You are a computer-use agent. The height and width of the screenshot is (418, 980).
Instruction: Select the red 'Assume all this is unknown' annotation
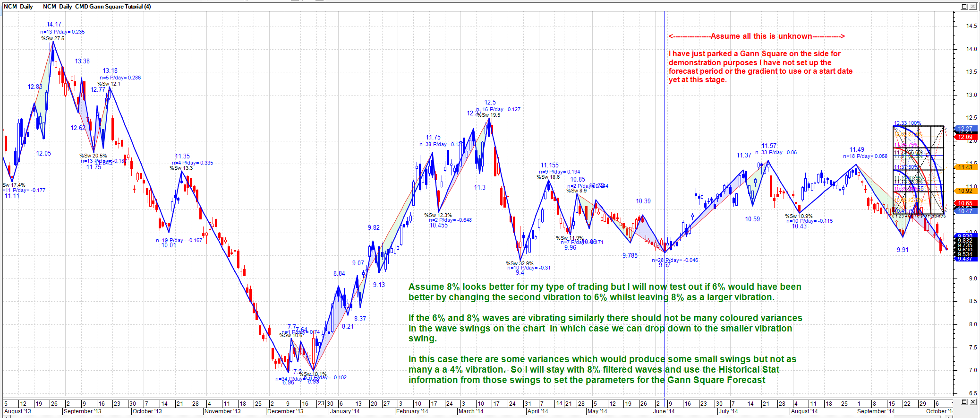tap(756, 36)
